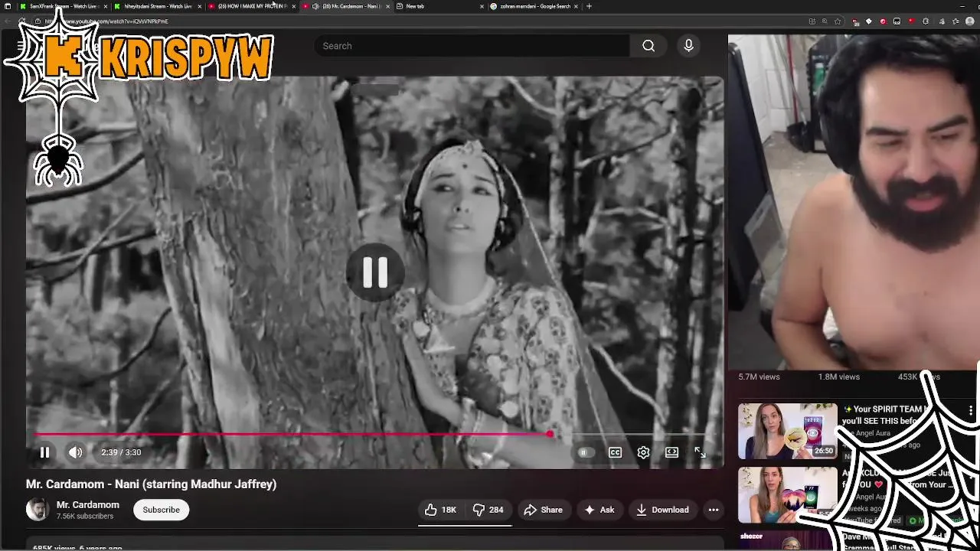Image resolution: width=980 pixels, height=551 pixels.
Task: Click the search magnifier button
Action: pos(648,46)
